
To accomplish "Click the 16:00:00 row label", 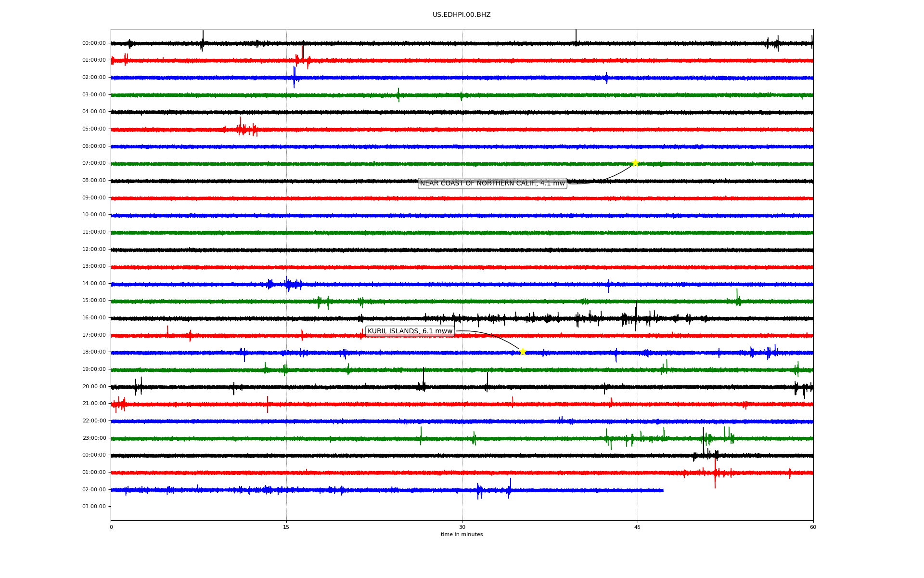I will pyautogui.click(x=94, y=318).
